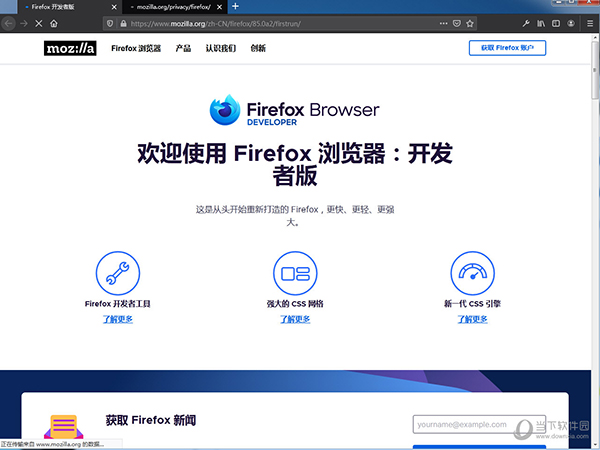Open 了解更多 under Firefox 开发者工具
The width and height of the screenshot is (600, 450).
[118, 319]
